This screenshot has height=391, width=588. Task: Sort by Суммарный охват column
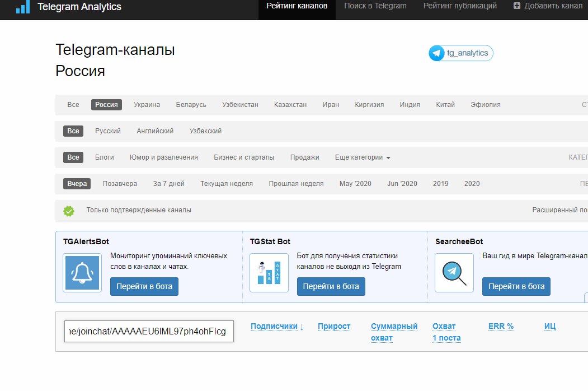pos(394,332)
